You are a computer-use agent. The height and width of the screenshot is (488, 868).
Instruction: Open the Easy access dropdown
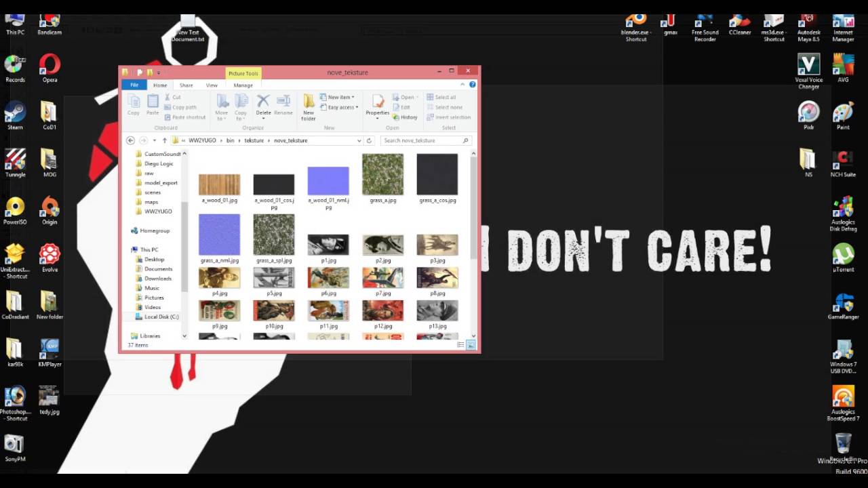(338, 107)
